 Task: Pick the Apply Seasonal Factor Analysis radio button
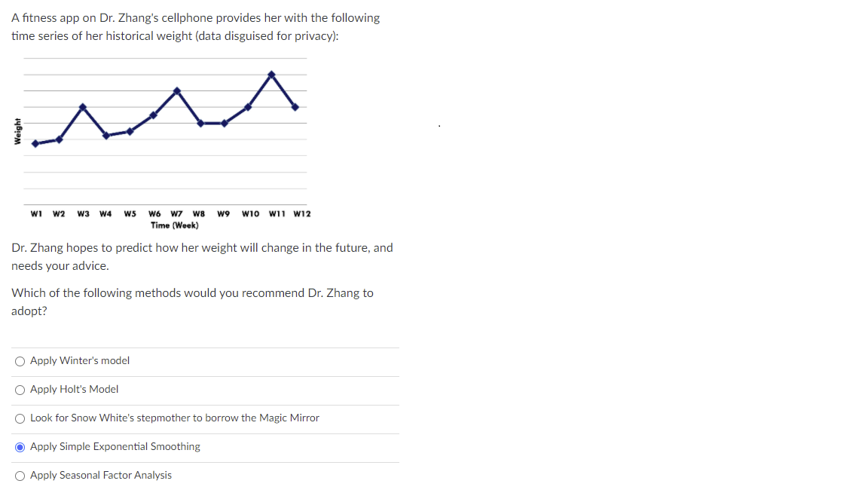(x=20, y=476)
